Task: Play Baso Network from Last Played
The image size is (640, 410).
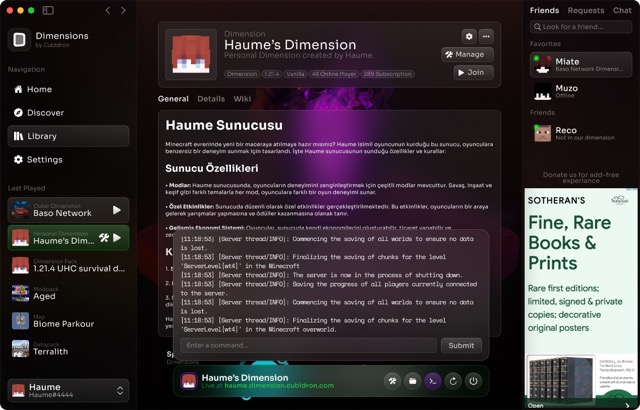Action: tap(117, 210)
